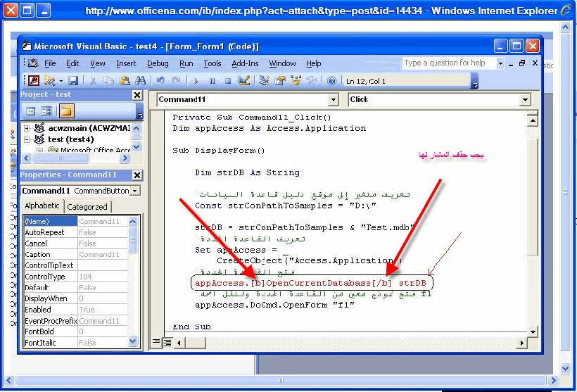Click the (Name) property row
The width and height of the screenshot is (577, 392).
pos(75,221)
